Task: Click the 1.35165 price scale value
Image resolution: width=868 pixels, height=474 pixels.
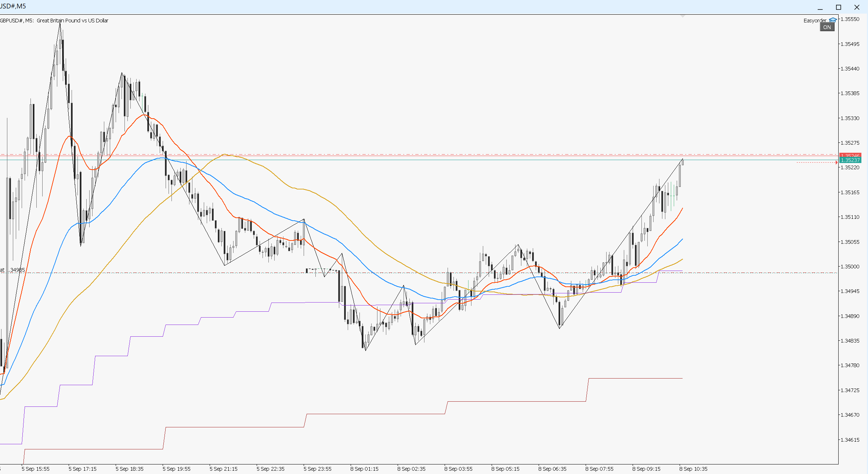Action: pos(850,192)
